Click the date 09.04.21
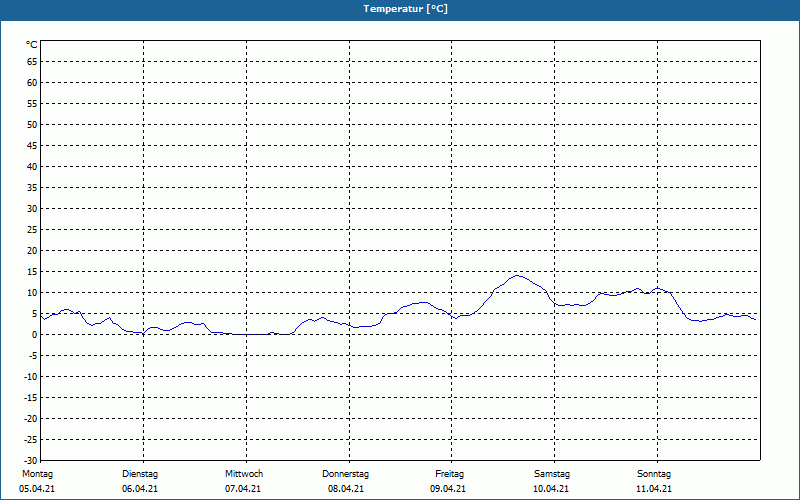The height and width of the screenshot is (500, 800). [x=448, y=489]
